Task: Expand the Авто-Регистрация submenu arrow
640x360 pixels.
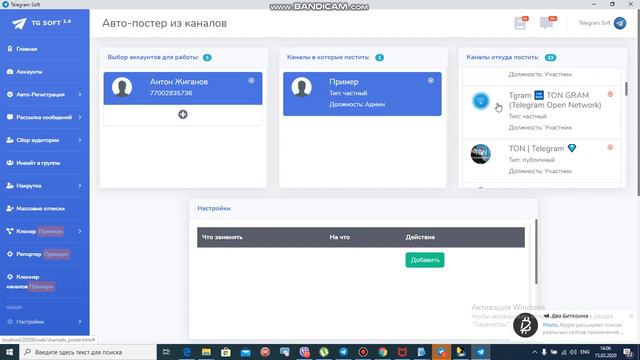Action: [x=80, y=94]
